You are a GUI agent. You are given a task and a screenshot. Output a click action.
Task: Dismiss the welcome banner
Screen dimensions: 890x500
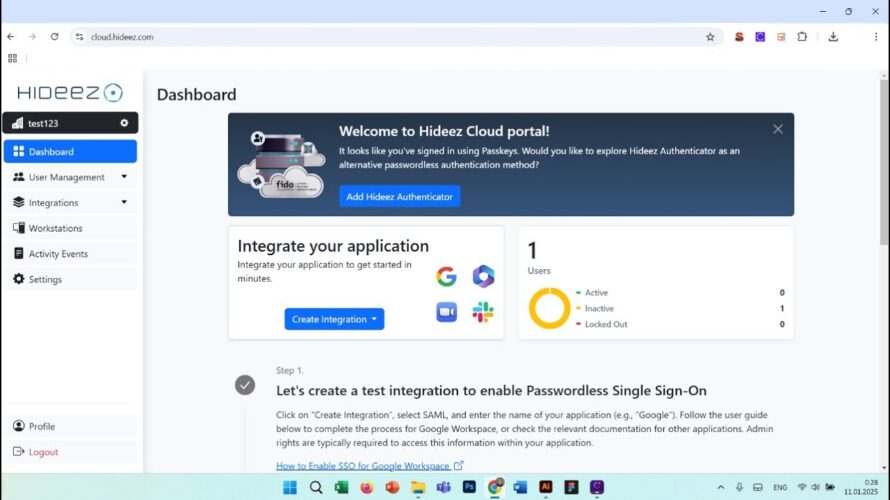pyautogui.click(x=778, y=129)
